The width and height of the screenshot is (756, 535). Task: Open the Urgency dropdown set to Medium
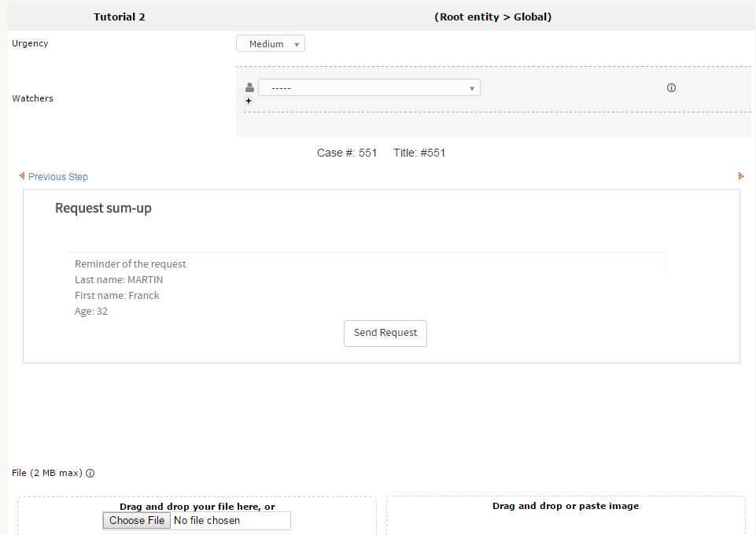click(271, 44)
